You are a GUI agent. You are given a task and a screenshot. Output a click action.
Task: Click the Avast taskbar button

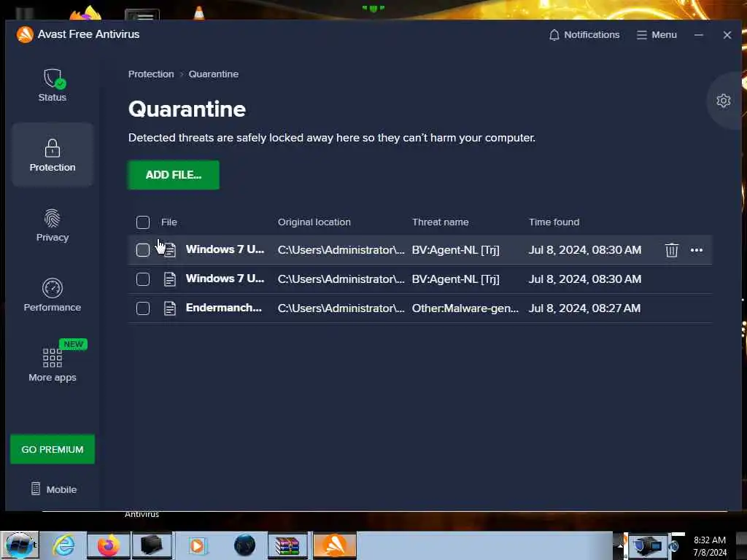(x=334, y=545)
